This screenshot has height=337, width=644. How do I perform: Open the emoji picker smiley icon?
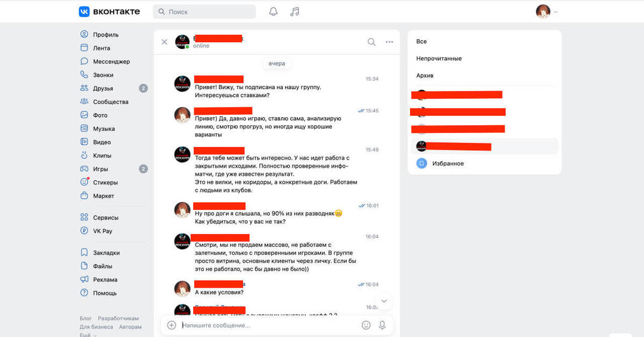[366, 325]
